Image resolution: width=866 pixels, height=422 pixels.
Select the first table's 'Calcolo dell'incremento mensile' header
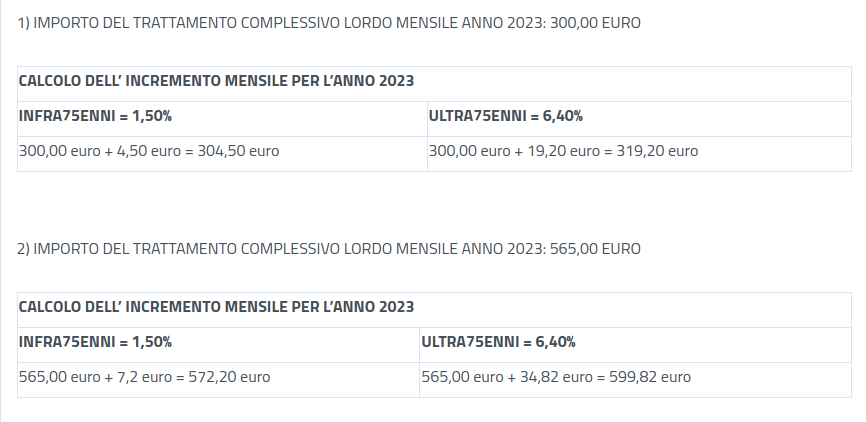point(216,81)
